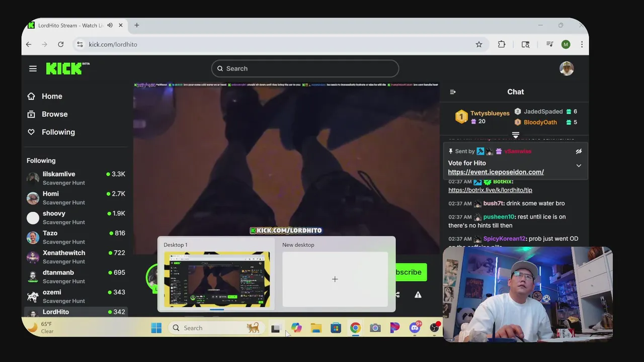Screen dimensions: 644x362
Task: Click the Windows taskbar Search box
Action: (215, 328)
